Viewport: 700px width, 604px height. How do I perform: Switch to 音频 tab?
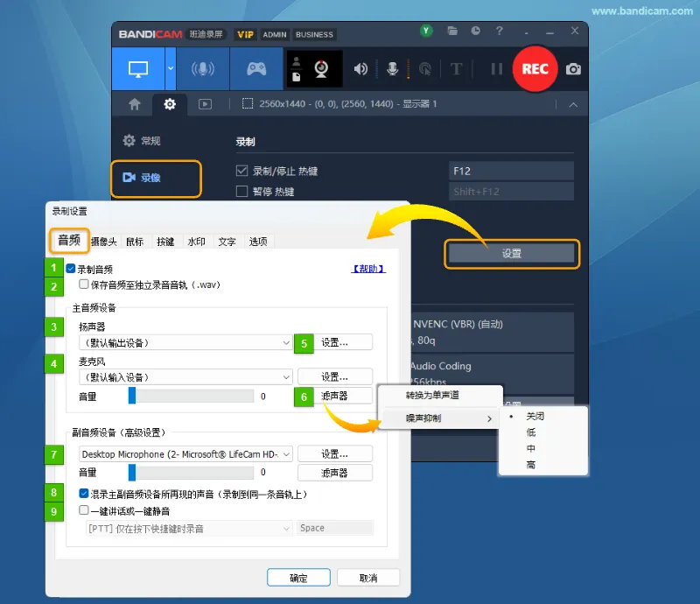[x=69, y=241]
